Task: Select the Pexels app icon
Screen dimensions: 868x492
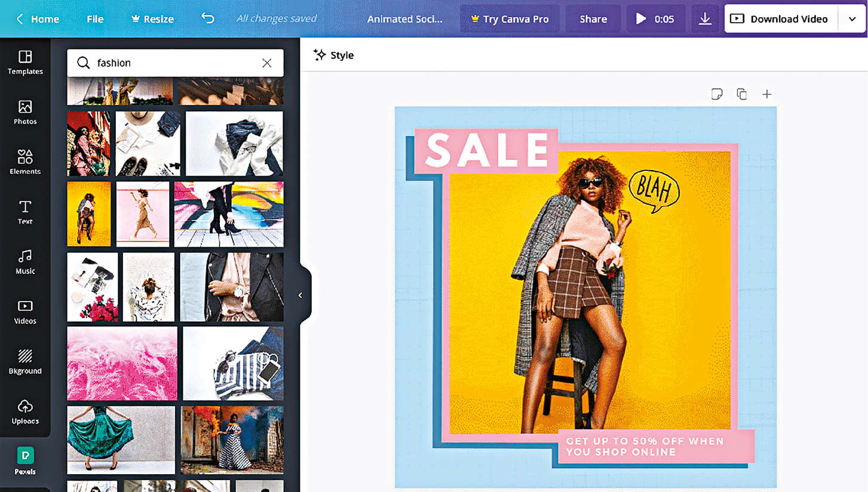Action: point(25,461)
